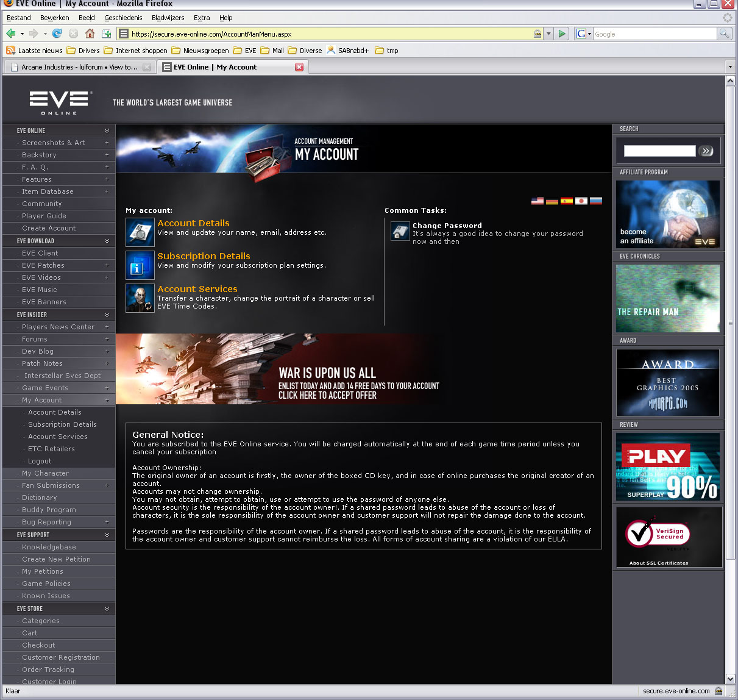Open the Account Services heading link

coord(197,289)
